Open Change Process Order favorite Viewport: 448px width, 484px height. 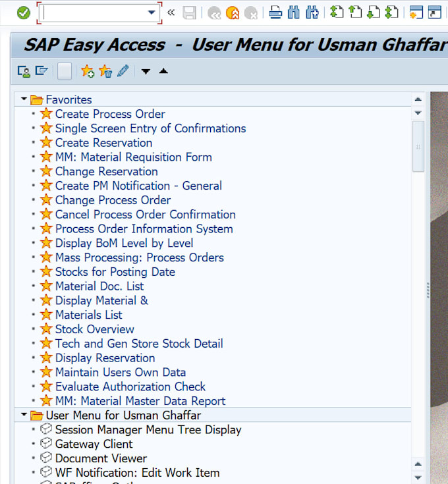click(113, 200)
